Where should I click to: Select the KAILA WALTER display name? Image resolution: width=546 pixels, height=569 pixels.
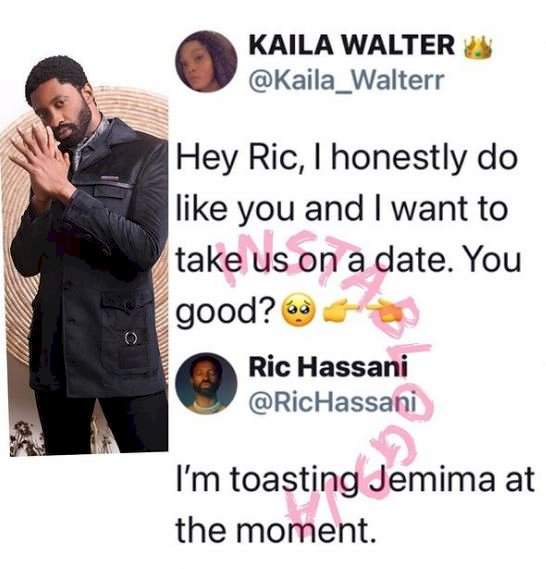[352, 45]
